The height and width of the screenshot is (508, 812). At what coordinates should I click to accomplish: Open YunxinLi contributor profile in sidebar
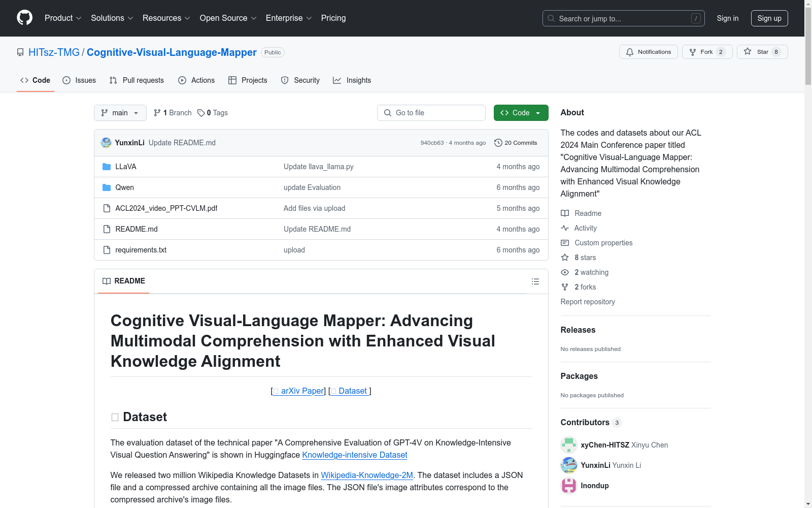pos(596,465)
